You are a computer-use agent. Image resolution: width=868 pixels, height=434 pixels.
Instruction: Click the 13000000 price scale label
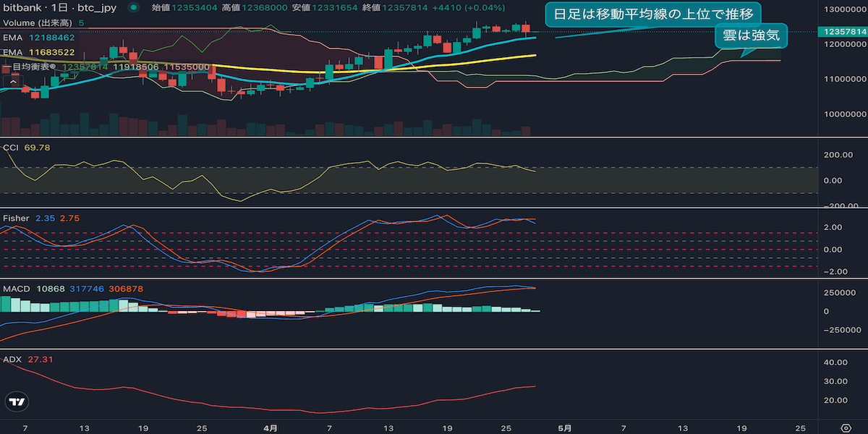point(841,10)
